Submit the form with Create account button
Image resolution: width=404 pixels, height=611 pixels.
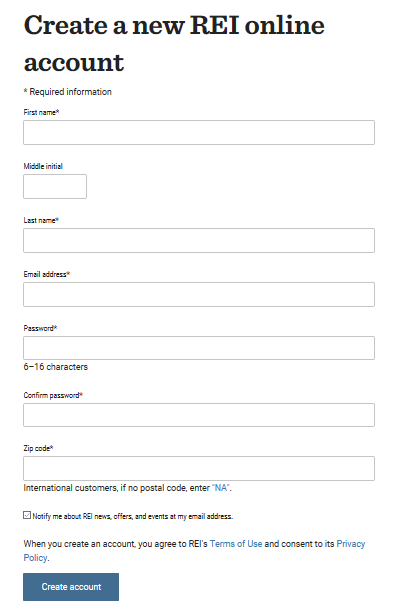point(71,587)
